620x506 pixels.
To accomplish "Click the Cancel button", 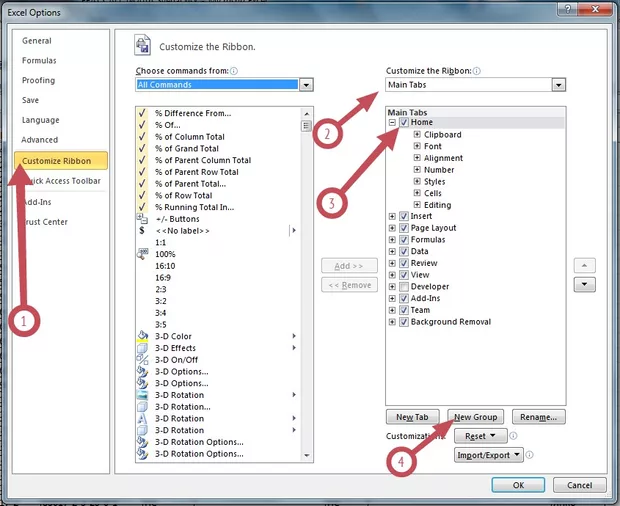I will [x=580, y=485].
